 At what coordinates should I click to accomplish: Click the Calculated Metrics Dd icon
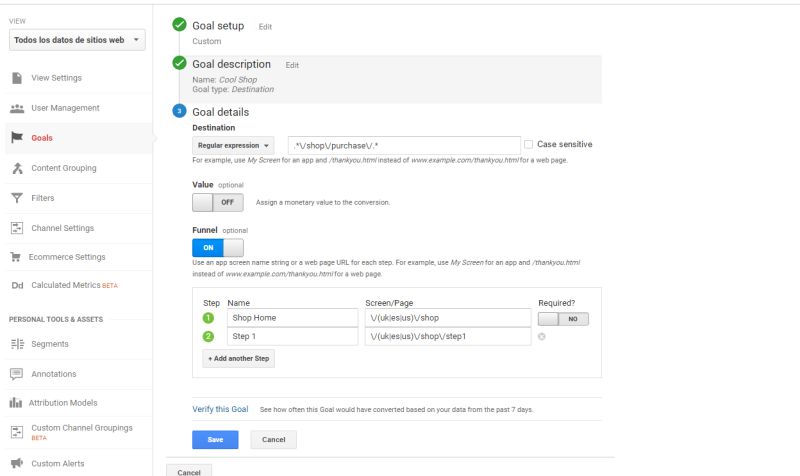click(x=17, y=285)
